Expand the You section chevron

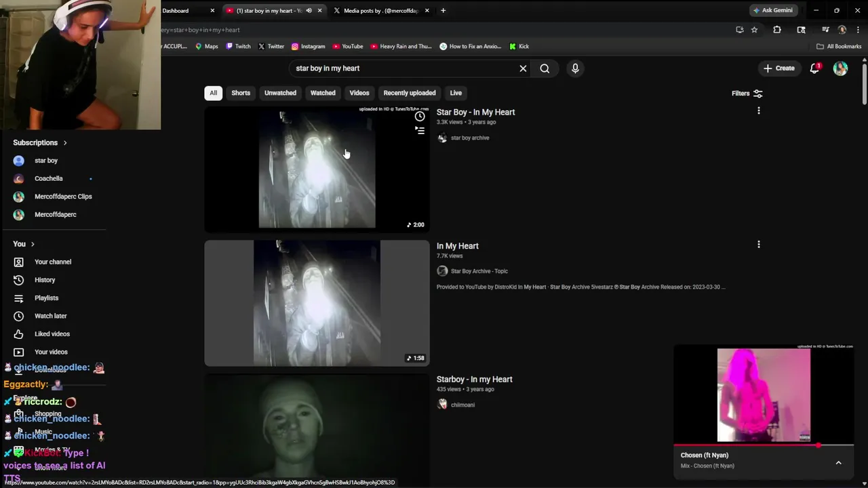click(33, 244)
